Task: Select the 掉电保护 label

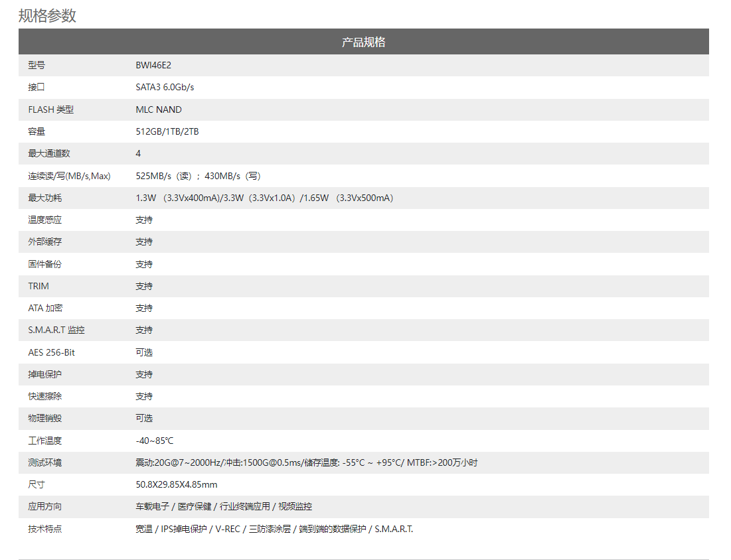Action: (44, 375)
